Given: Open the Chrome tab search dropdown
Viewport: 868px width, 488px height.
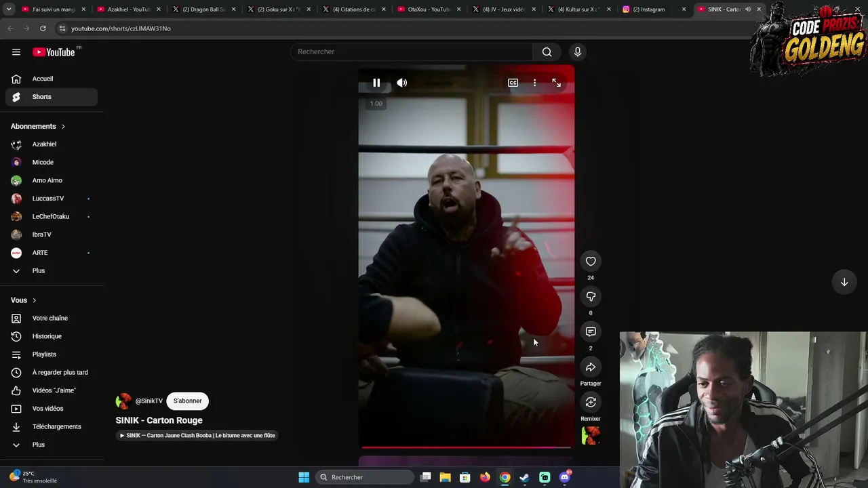Looking at the screenshot, I should [x=9, y=9].
